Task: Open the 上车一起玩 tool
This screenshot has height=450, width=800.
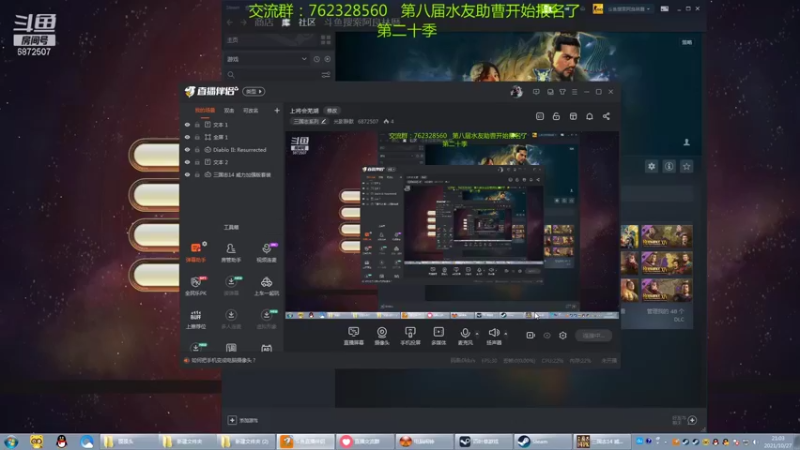Action: point(266,286)
